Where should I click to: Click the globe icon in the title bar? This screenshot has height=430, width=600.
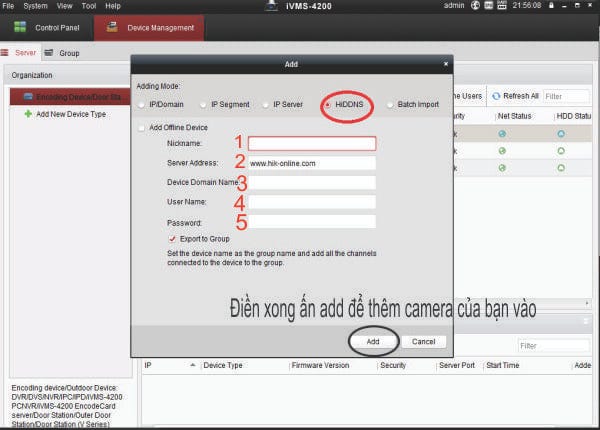[475, 5]
